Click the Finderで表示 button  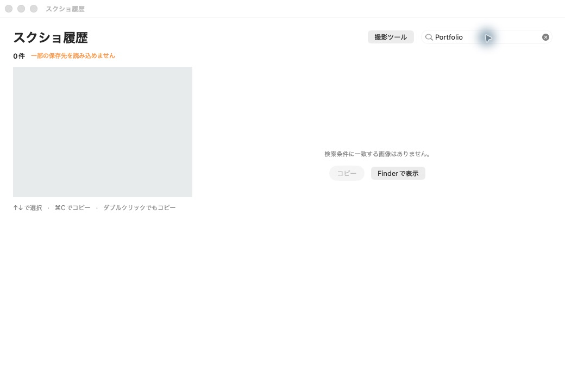pyautogui.click(x=398, y=174)
